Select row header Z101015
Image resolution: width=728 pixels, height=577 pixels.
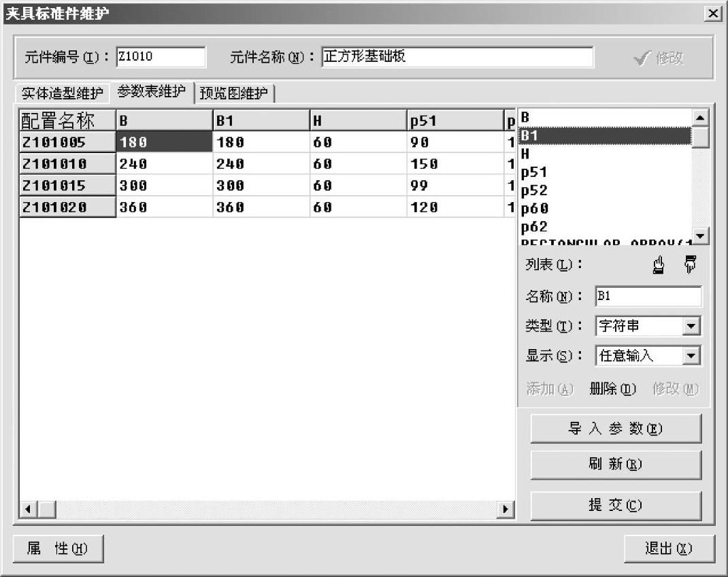67,185
